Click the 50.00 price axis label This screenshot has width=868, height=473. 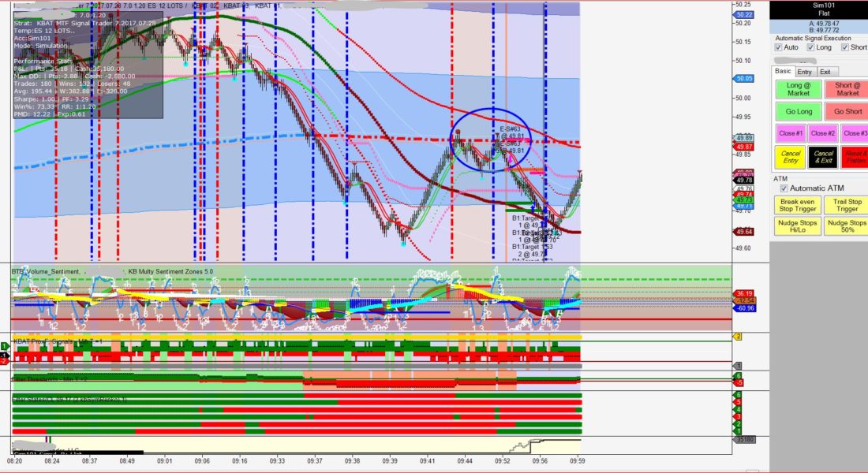point(743,98)
